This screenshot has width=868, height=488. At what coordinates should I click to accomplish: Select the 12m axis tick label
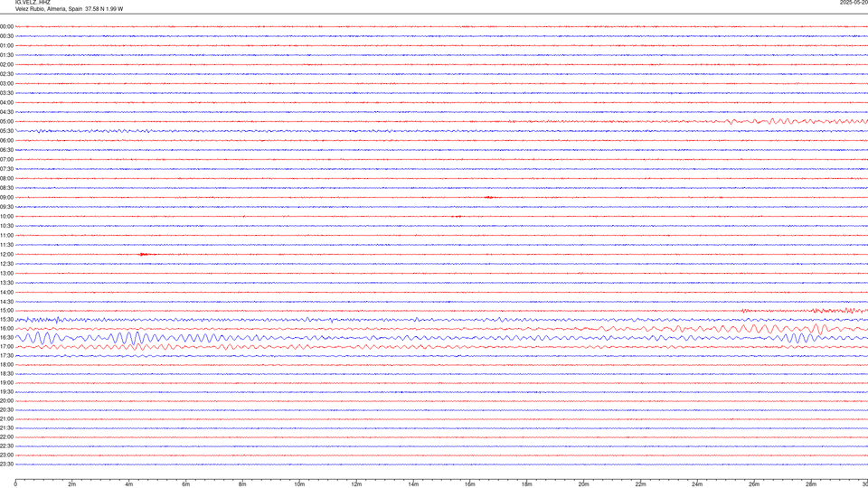356,484
